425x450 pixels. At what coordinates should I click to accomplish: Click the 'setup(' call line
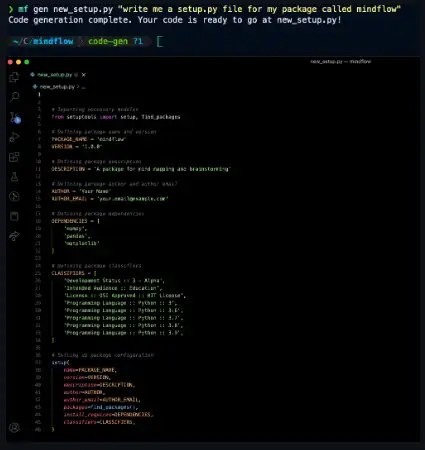click(61, 362)
